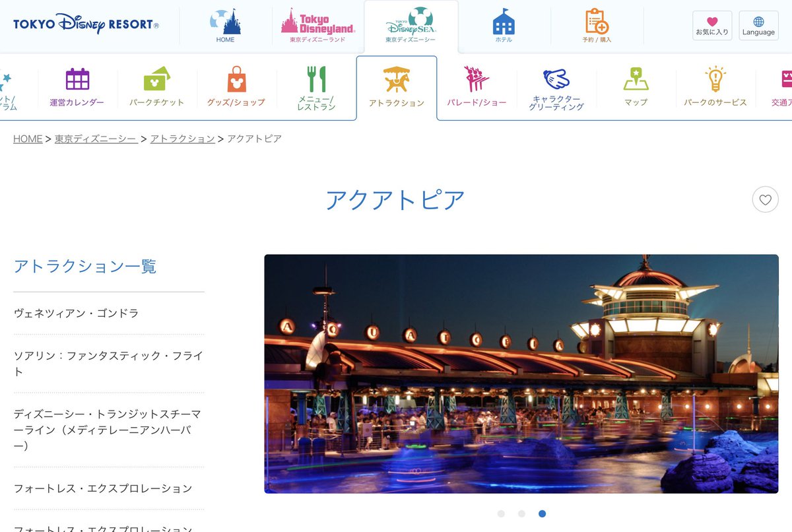792x532 pixels.
Task: Click the アクアトピア page title
Action: click(x=395, y=199)
